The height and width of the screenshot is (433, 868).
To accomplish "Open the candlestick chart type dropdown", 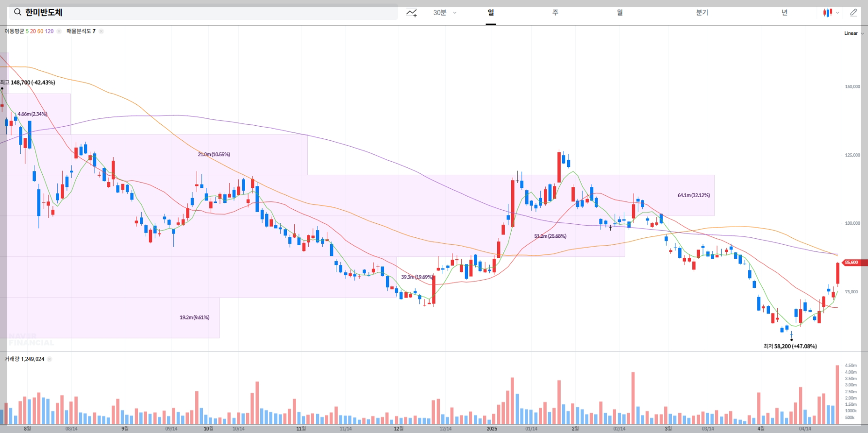I will (x=831, y=13).
